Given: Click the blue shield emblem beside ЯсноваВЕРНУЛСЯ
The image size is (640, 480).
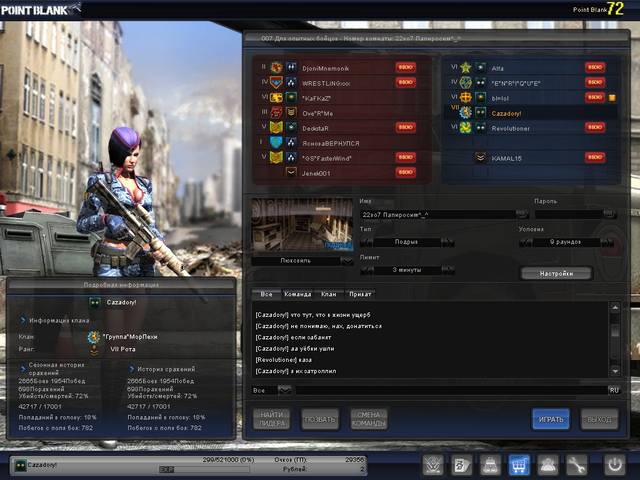Looking at the screenshot, I should pyautogui.click(x=276, y=143).
